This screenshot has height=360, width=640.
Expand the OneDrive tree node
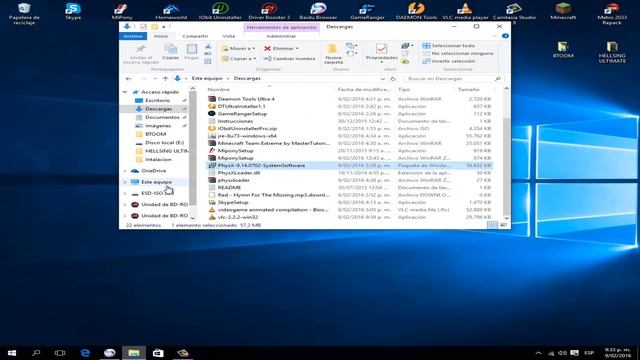(x=125, y=171)
